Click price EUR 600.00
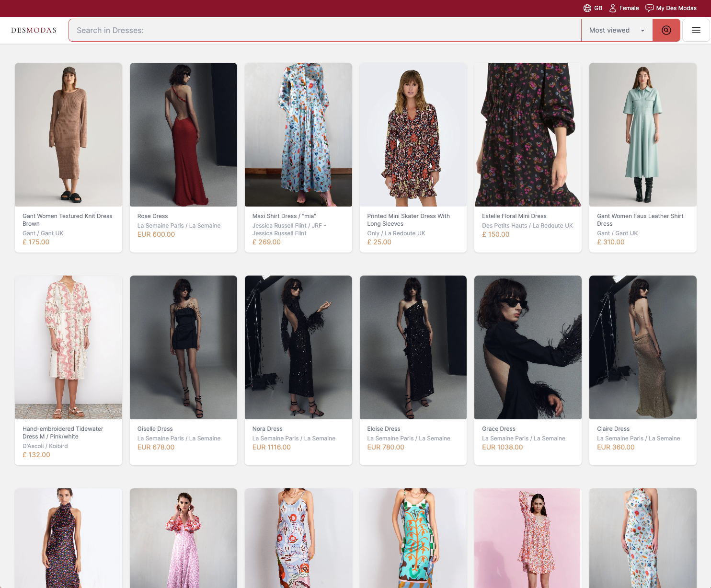The image size is (711, 588). click(x=156, y=234)
